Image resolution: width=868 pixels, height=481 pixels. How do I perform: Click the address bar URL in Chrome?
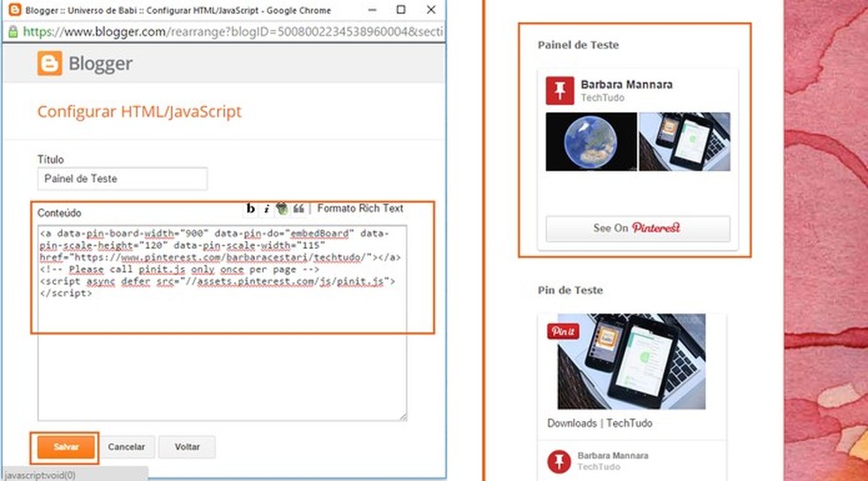tap(233, 32)
